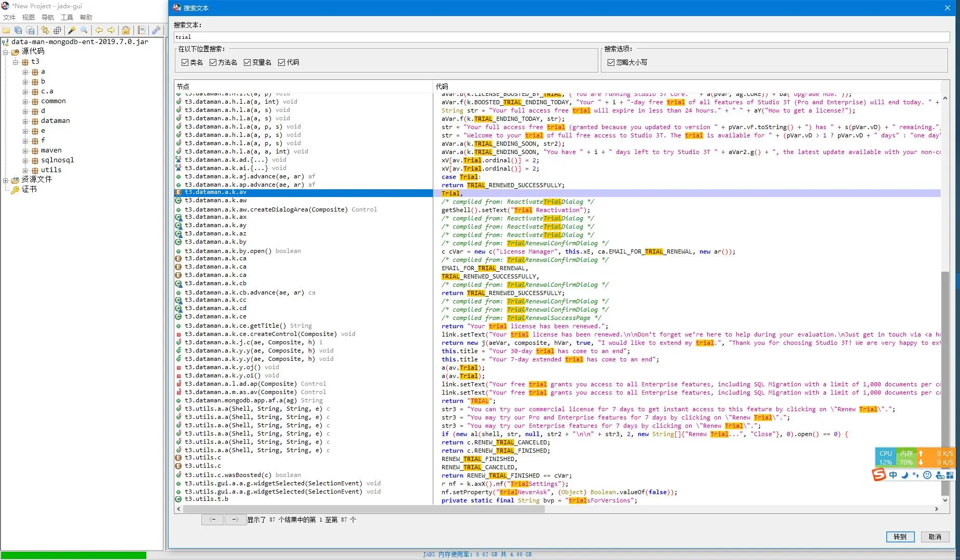Image resolution: width=960 pixels, height=560 pixels.
Task: Open the 文件 menu
Action: 9,18
